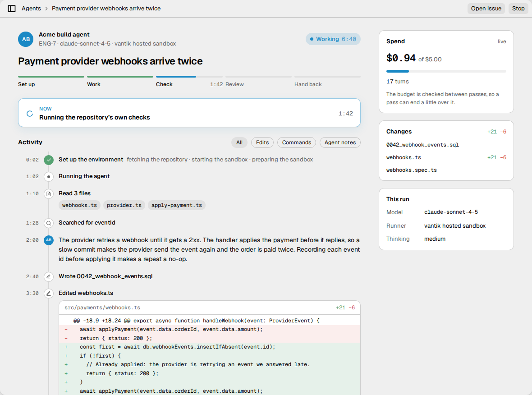Open the Agents breadcrumb link
Image resolution: width=532 pixels, height=395 pixels.
pyautogui.click(x=31, y=9)
